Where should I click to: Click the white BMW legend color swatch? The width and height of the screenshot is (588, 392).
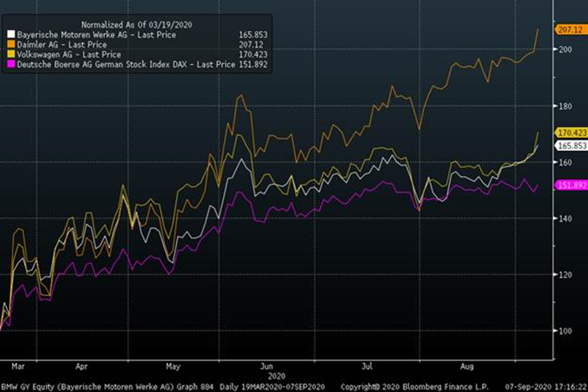pyautogui.click(x=11, y=35)
